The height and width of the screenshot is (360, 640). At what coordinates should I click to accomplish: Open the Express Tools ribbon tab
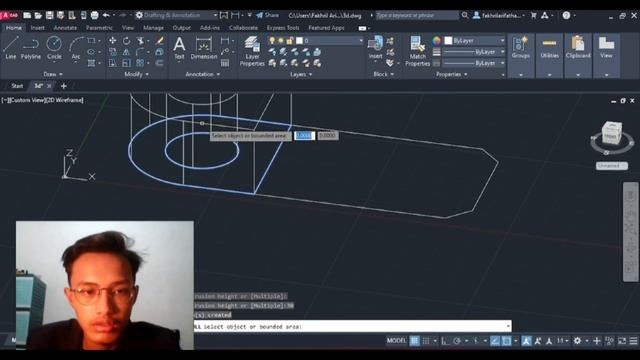click(283, 28)
